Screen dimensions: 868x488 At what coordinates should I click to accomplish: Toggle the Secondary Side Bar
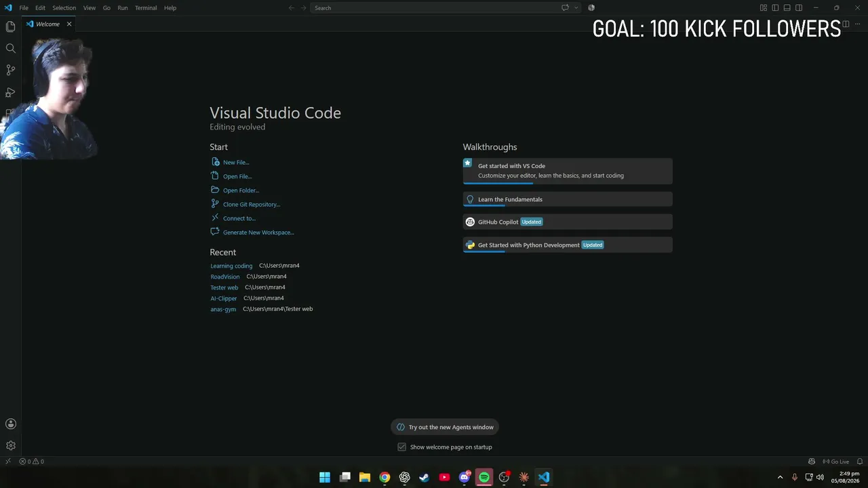click(799, 8)
